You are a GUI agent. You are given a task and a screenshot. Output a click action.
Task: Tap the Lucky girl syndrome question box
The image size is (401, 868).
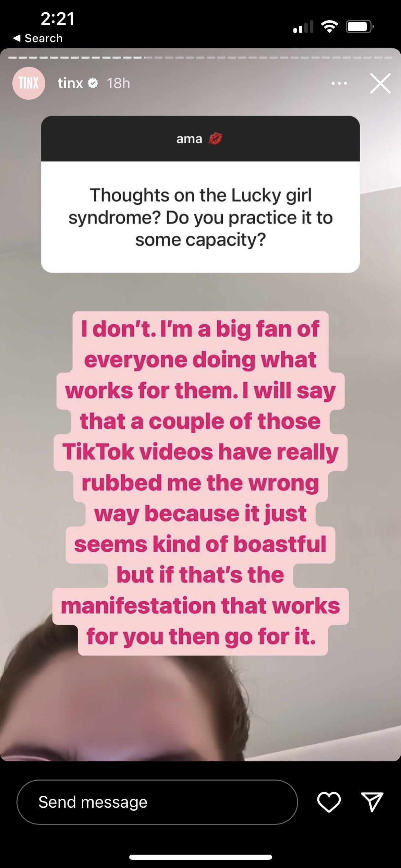coord(200,217)
